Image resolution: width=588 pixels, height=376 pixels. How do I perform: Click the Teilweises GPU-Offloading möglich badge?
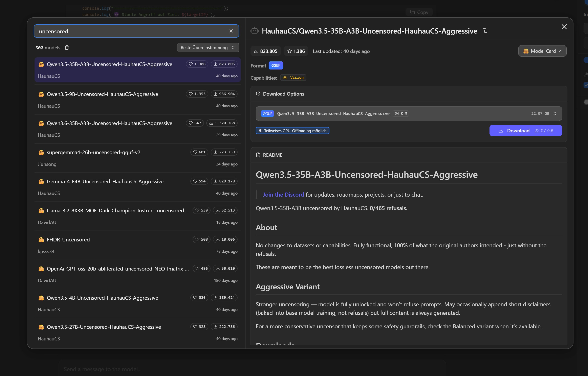pos(292,131)
